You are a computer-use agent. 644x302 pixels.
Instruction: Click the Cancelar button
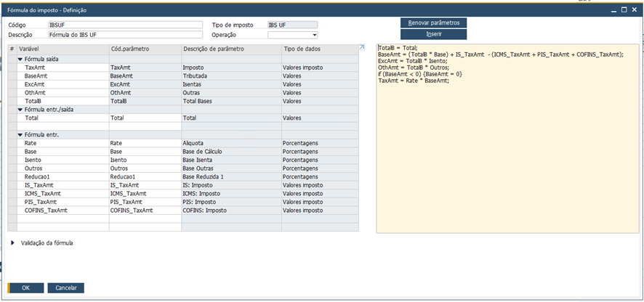(x=66, y=287)
